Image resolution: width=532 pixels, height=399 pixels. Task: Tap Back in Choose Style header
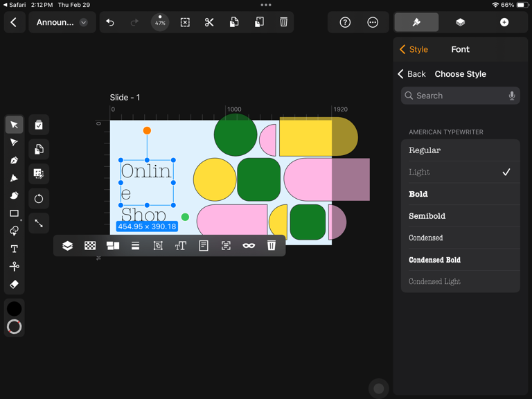[x=411, y=74]
